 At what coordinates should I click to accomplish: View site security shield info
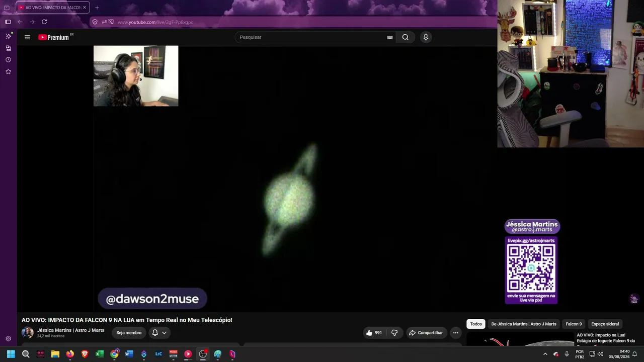tap(95, 22)
